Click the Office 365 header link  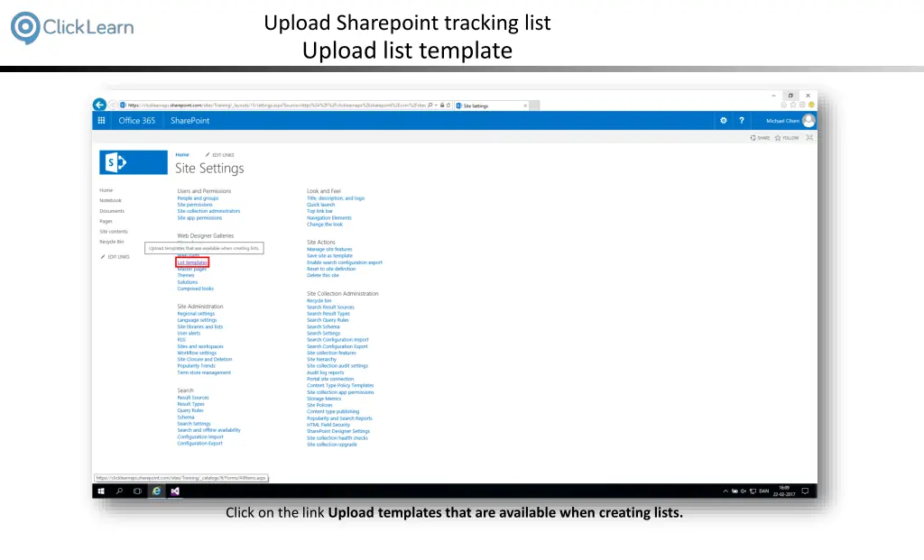137,120
